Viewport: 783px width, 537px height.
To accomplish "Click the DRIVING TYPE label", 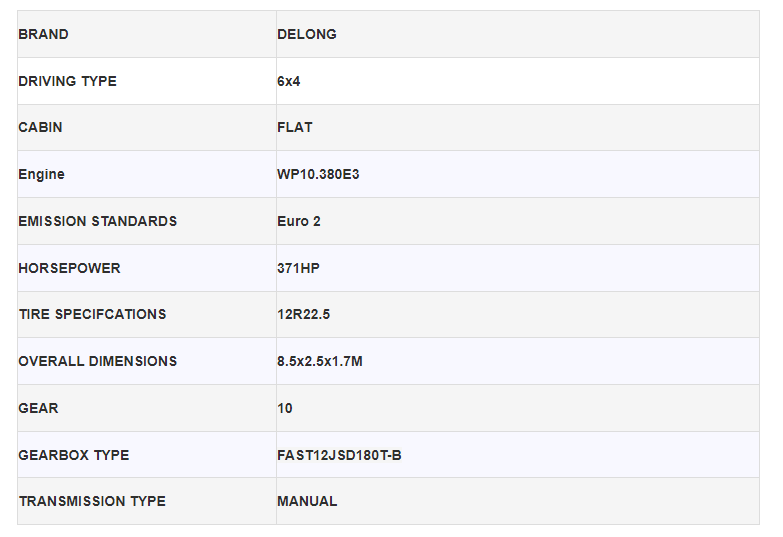I will pyautogui.click(x=67, y=81).
